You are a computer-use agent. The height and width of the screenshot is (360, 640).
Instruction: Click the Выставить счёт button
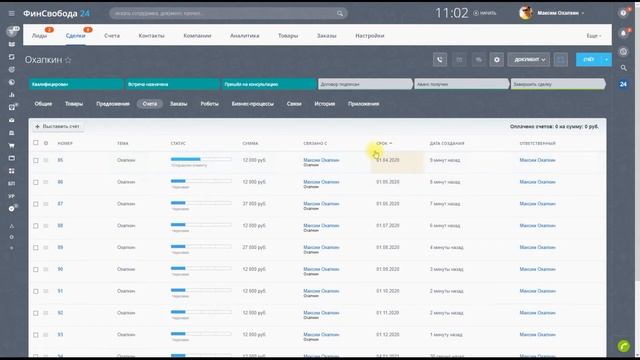[x=58, y=127]
